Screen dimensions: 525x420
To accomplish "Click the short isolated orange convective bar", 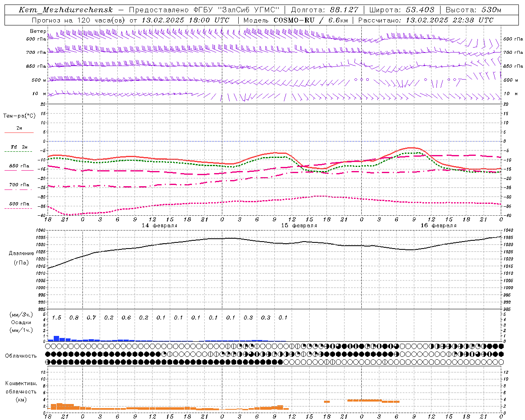I will 327,402.
